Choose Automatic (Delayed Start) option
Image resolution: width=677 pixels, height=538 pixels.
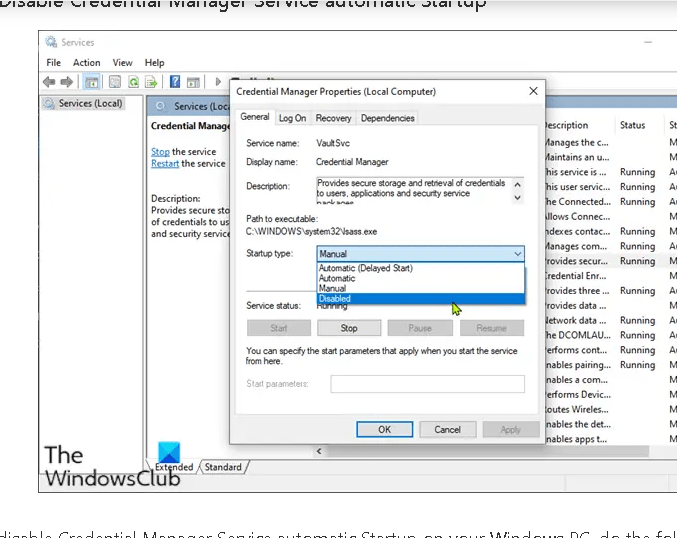[x=421, y=268]
